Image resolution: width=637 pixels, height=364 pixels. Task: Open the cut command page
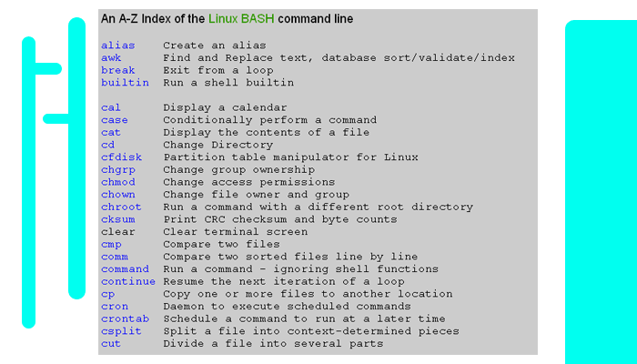coord(111,344)
